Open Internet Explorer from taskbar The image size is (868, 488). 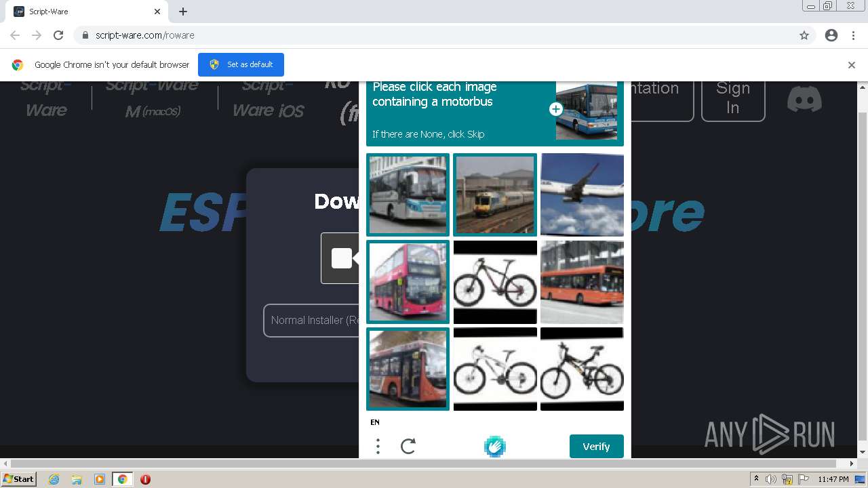pyautogui.click(x=54, y=479)
